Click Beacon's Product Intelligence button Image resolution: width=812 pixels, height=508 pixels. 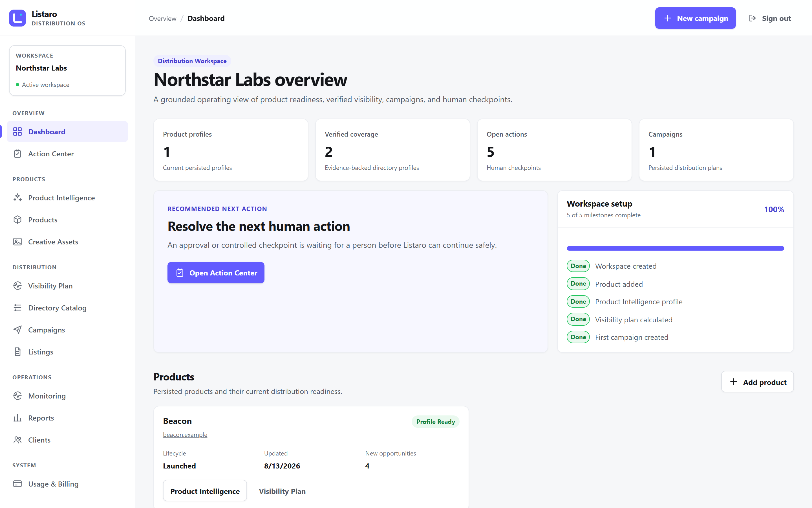tap(205, 491)
